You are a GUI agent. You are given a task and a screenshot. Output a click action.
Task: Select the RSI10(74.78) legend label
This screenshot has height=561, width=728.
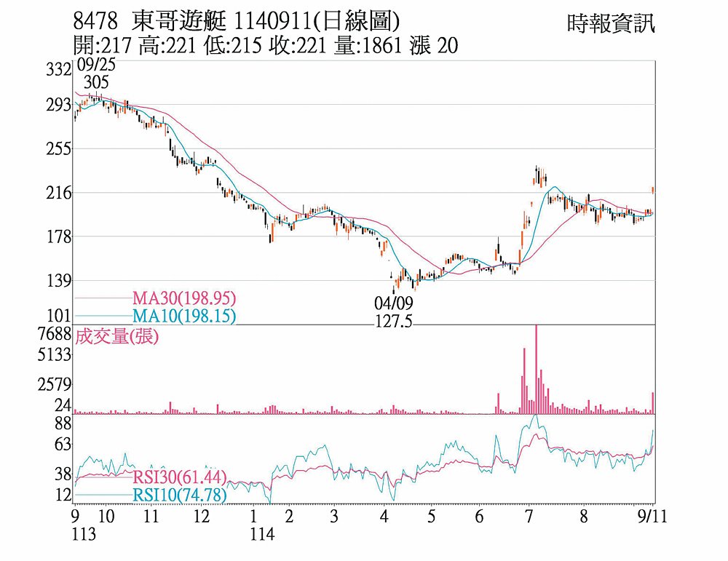(x=179, y=495)
